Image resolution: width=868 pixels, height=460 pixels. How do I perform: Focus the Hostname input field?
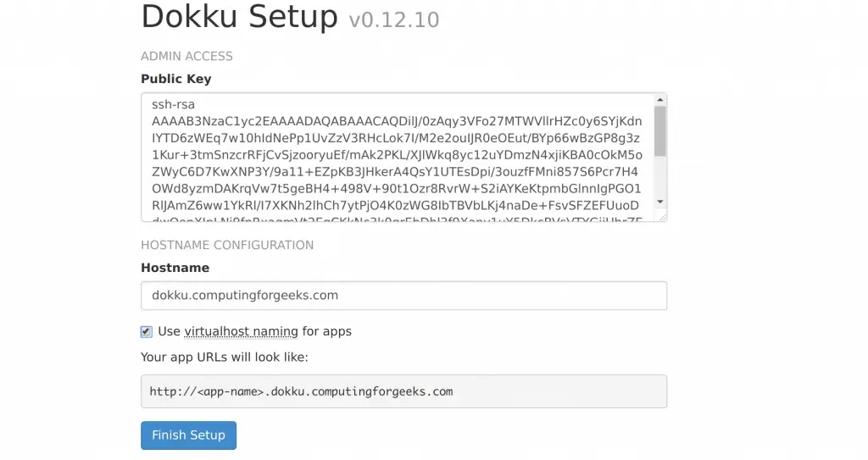403,296
